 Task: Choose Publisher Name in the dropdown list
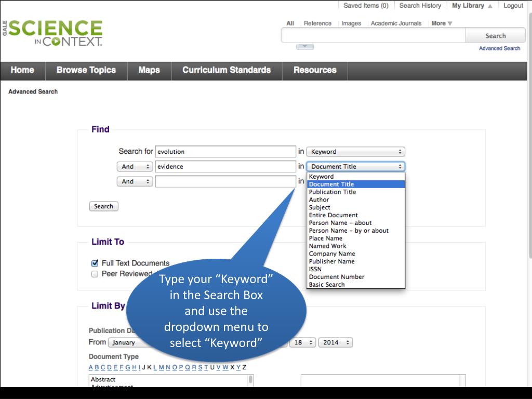click(355, 262)
